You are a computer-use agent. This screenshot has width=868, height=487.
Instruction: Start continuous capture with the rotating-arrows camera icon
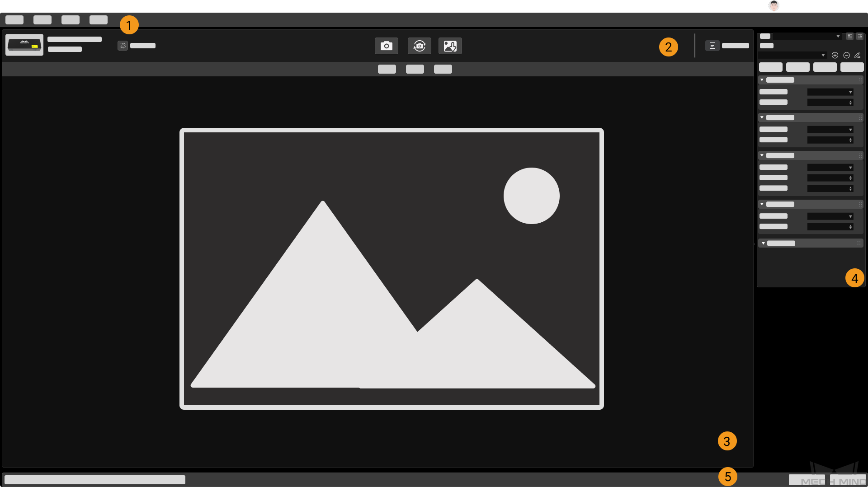(x=420, y=46)
